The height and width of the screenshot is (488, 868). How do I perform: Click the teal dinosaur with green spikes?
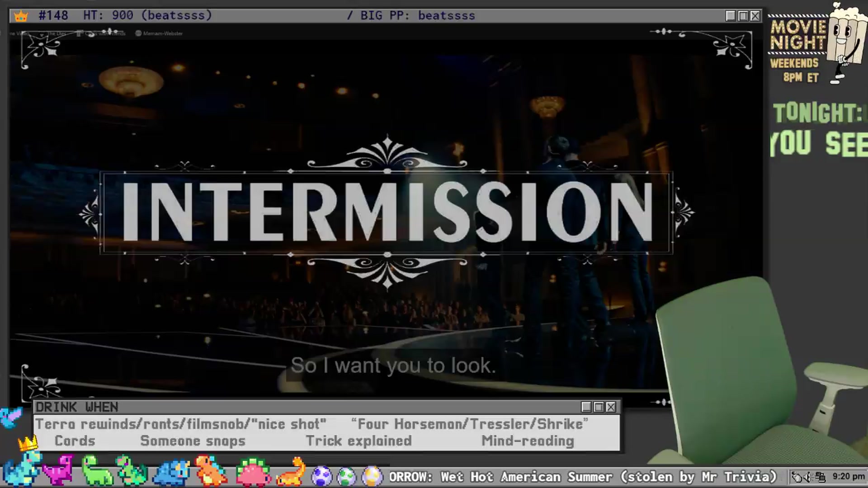[x=132, y=470]
